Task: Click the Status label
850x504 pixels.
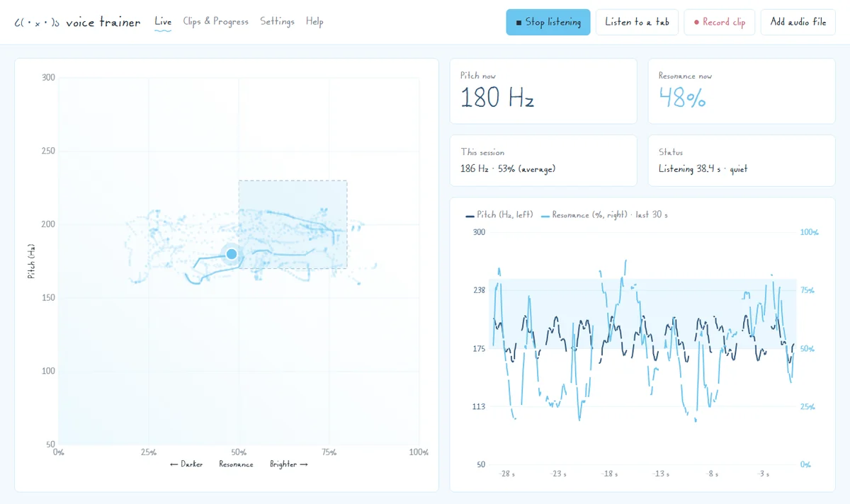Action: (x=671, y=152)
